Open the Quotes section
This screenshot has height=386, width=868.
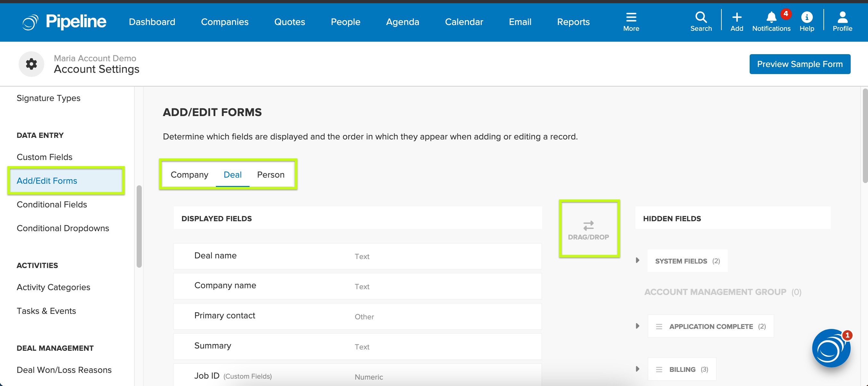[289, 22]
